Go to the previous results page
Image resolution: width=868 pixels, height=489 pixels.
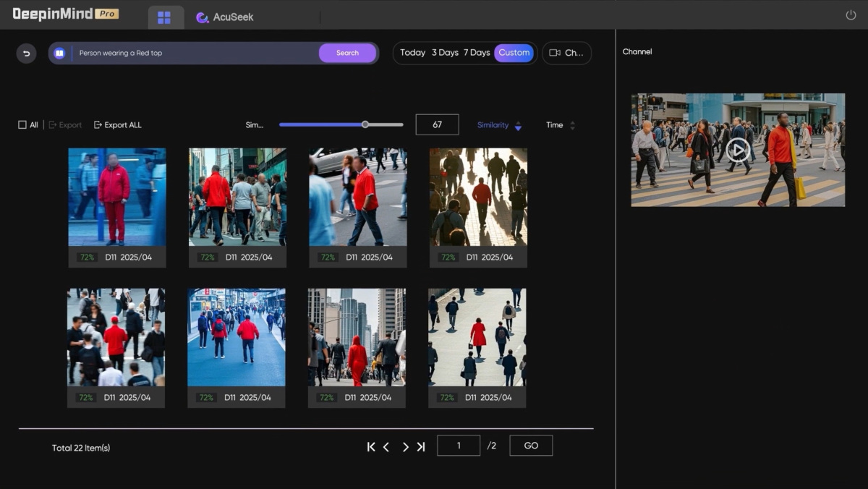click(x=386, y=447)
